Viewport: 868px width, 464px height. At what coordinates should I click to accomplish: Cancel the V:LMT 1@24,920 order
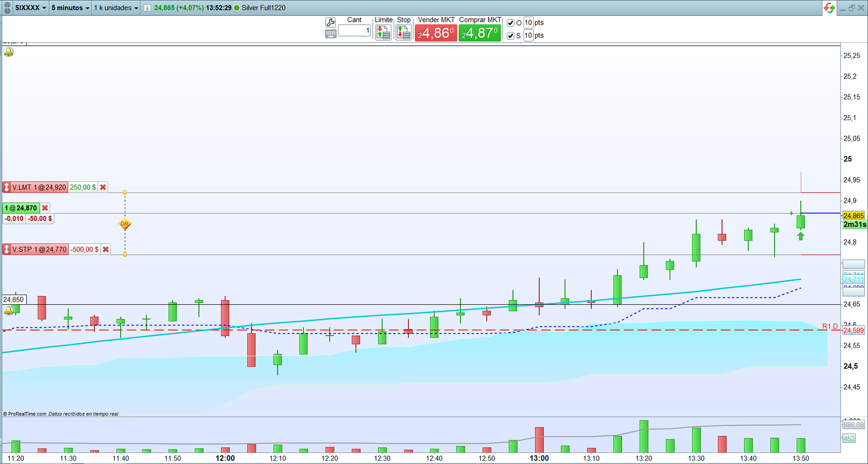tap(103, 187)
